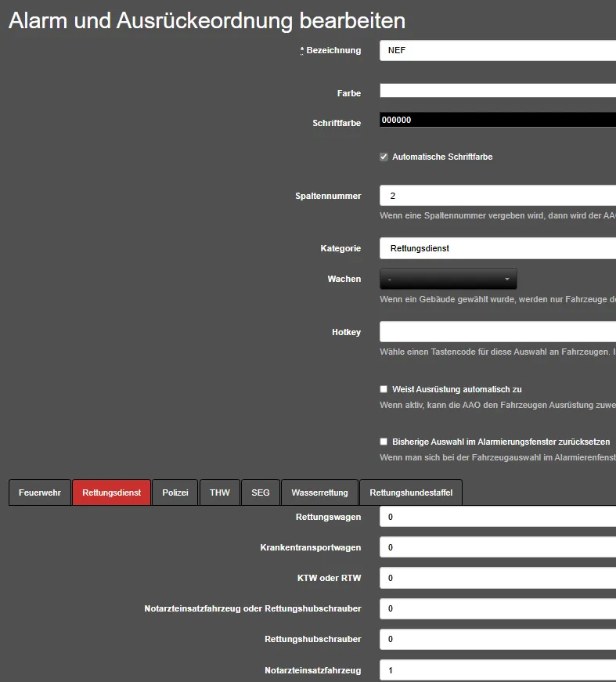Select the red Rettungsdienst tab

[111, 493]
